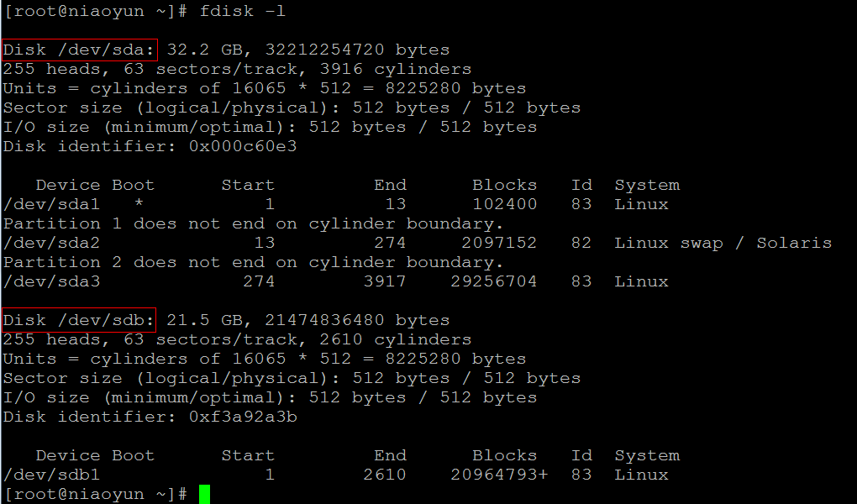This screenshot has width=857, height=504.
Task: Click 'Partition 1 does not end' warning line
Action: pyautogui.click(x=253, y=223)
